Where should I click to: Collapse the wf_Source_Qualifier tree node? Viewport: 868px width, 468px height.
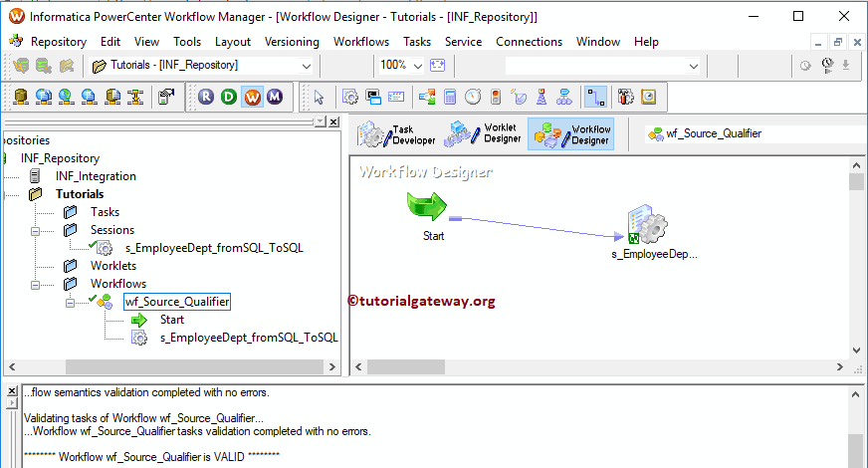(70, 303)
